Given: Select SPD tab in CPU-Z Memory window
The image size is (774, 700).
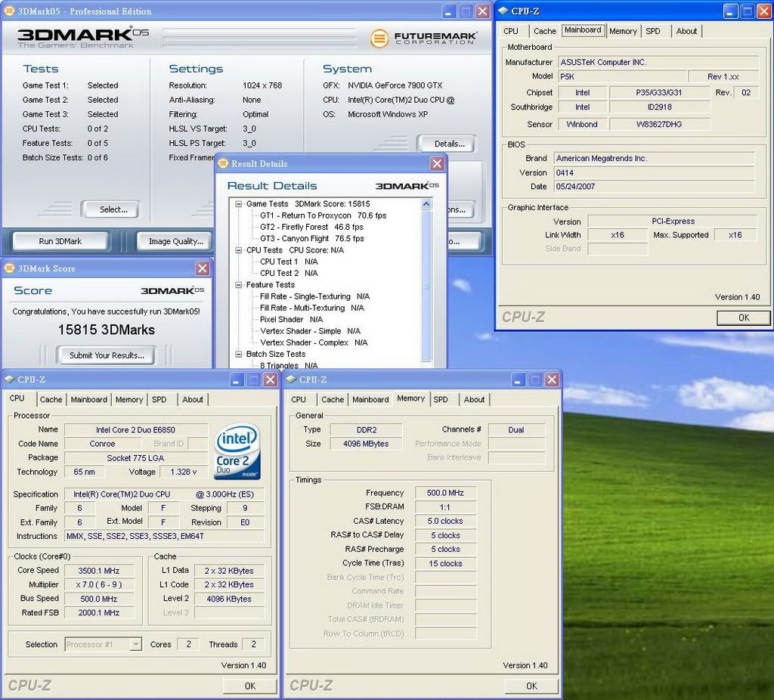Looking at the screenshot, I should click(x=441, y=399).
